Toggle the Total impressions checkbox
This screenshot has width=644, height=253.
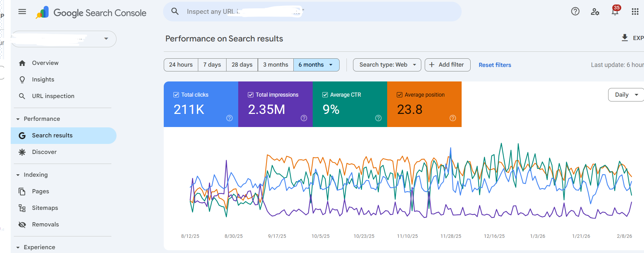[251, 95]
